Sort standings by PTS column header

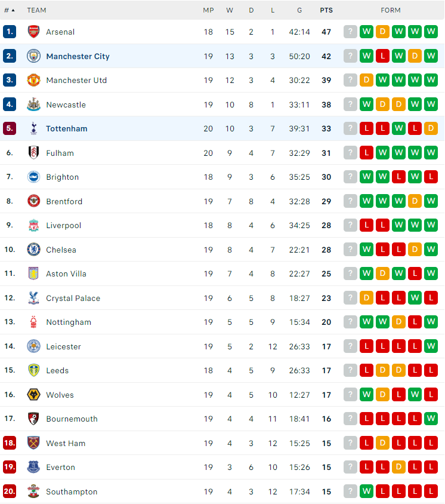pos(326,10)
